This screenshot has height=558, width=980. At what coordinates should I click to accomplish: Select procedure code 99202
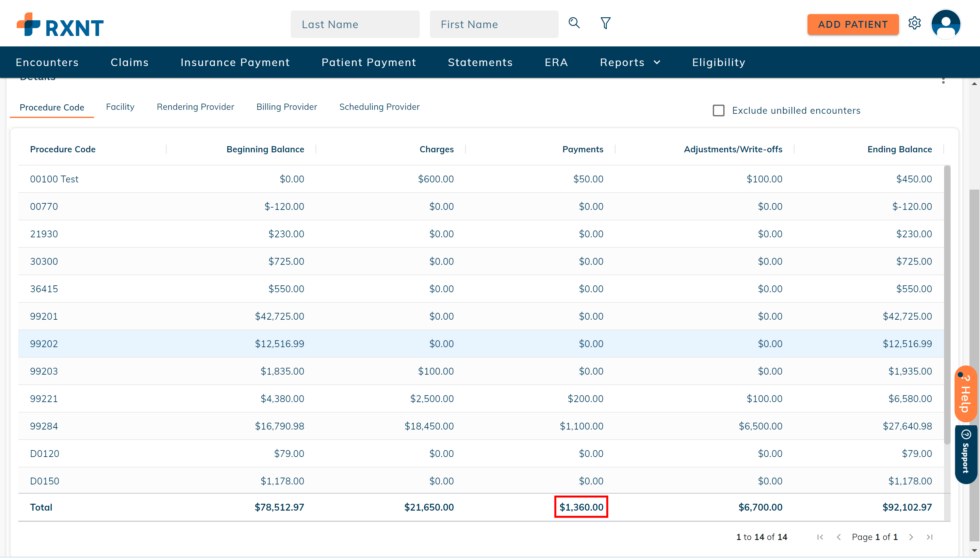point(481,344)
